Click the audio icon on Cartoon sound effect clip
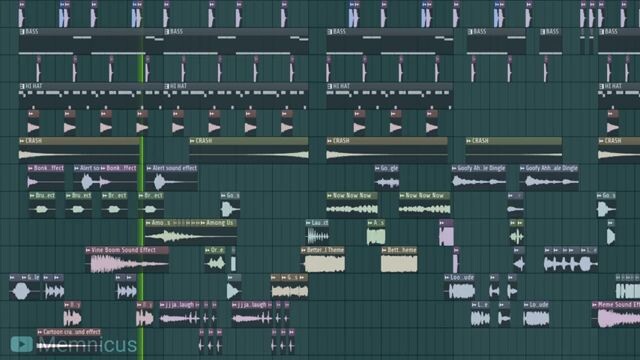Image resolution: width=640 pixels, height=360 pixels. (x=40, y=332)
